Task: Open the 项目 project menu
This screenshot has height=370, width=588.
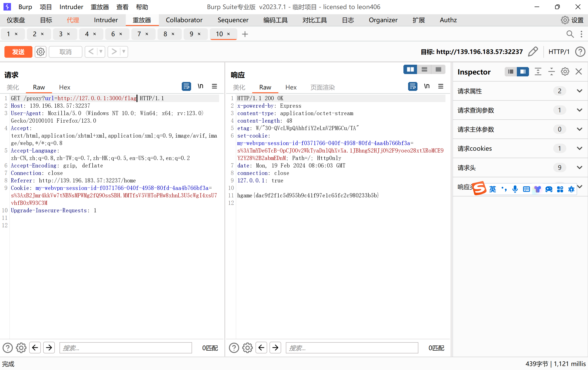Action: click(x=46, y=7)
